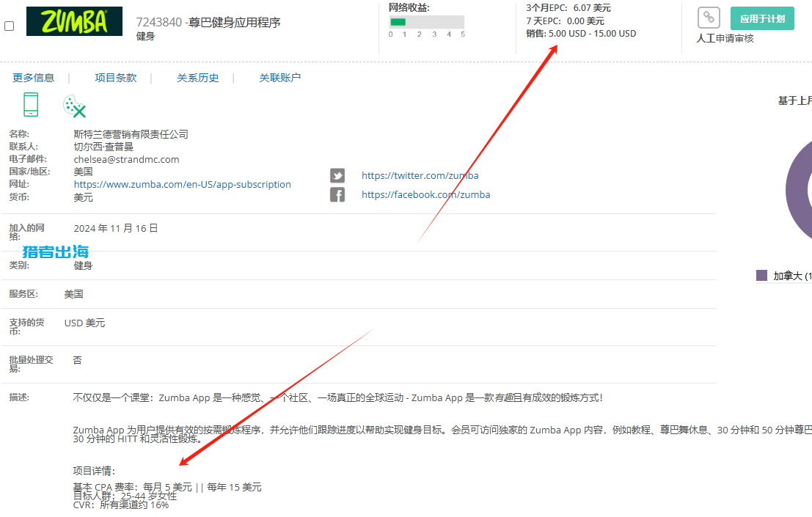This screenshot has height=517, width=812.
Task: Click the Zumba logo thumbnail
Action: [75, 21]
